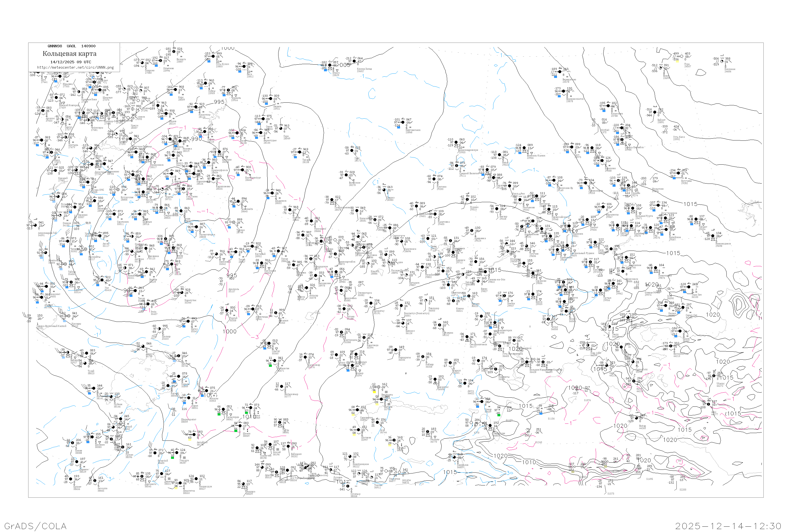Select the Якса 23812 station symbol
798x532 pixels.
[245, 67]
